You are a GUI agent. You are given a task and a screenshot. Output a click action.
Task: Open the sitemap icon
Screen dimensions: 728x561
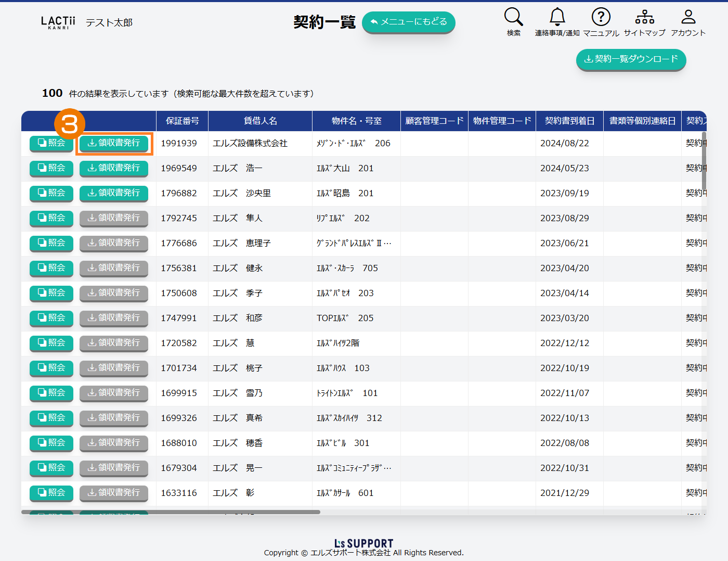click(644, 17)
